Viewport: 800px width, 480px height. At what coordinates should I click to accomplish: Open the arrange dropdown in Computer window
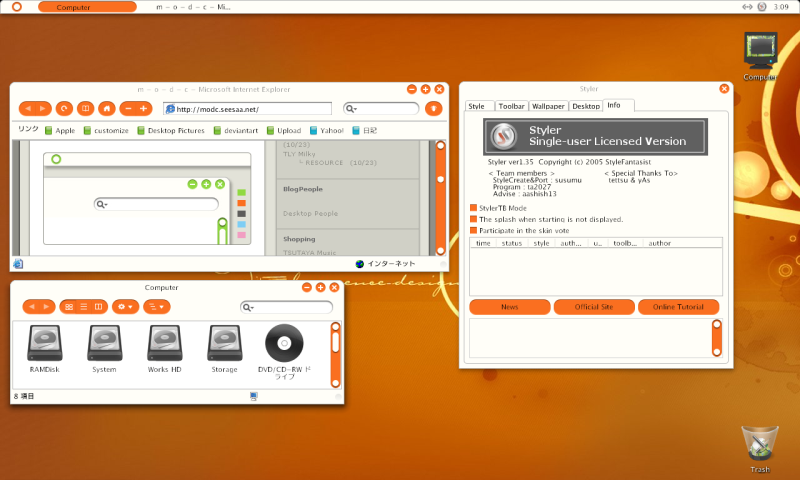point(157,307)
